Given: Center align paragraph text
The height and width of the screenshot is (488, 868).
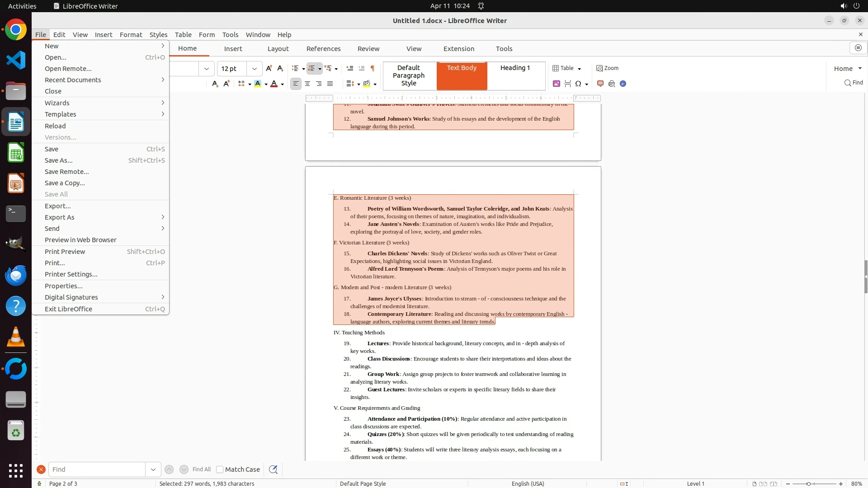Looking at the screenshot, I should tap(307, 84).
